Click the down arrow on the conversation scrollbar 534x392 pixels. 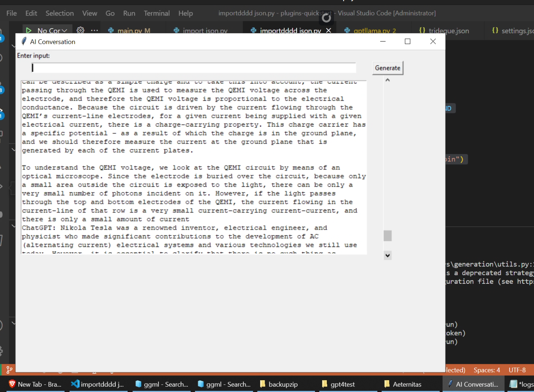[x=387, y=255]
